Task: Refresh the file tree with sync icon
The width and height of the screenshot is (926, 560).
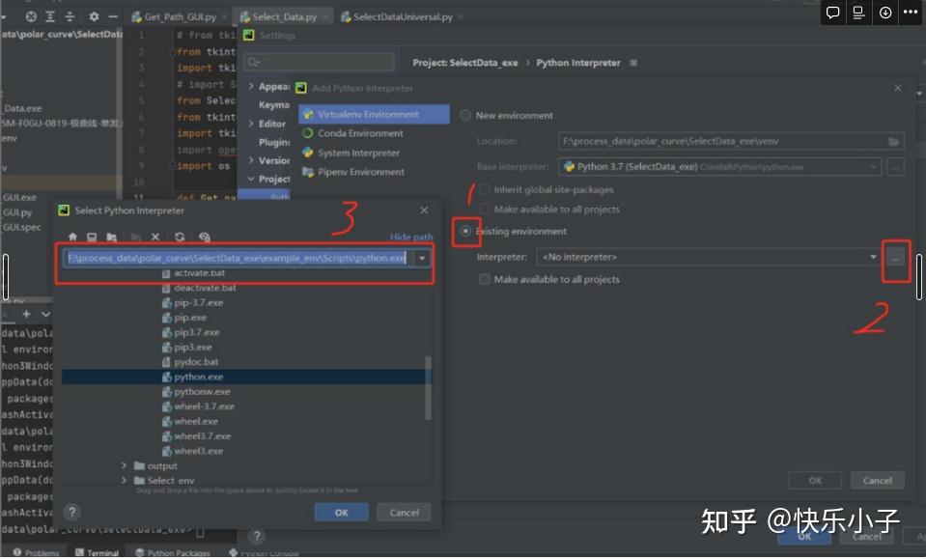Action: [x=180, y=237]
